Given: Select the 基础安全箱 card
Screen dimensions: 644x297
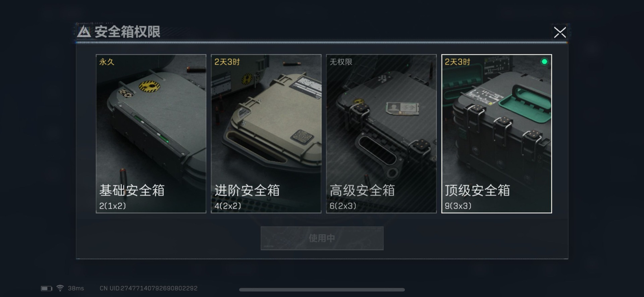Looking at the screenshot, I should (x=151, y=134).
